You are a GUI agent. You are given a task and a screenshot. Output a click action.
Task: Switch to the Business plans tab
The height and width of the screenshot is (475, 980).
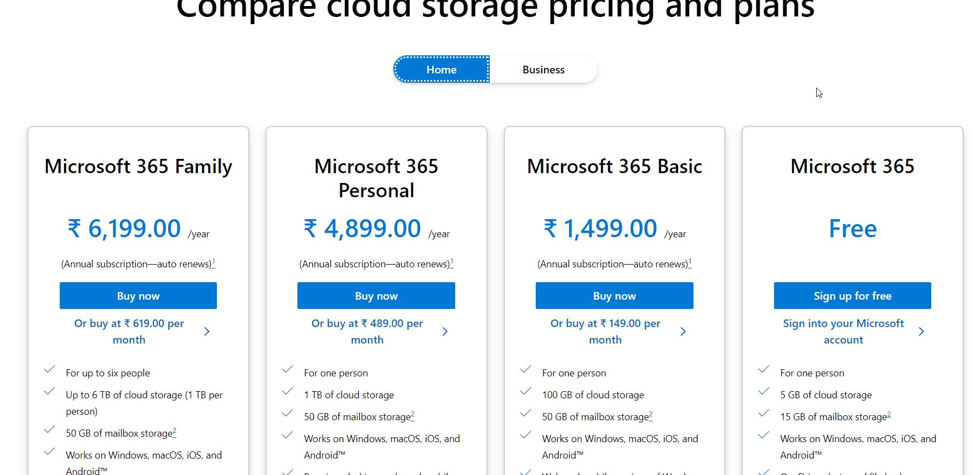[543, 70]
